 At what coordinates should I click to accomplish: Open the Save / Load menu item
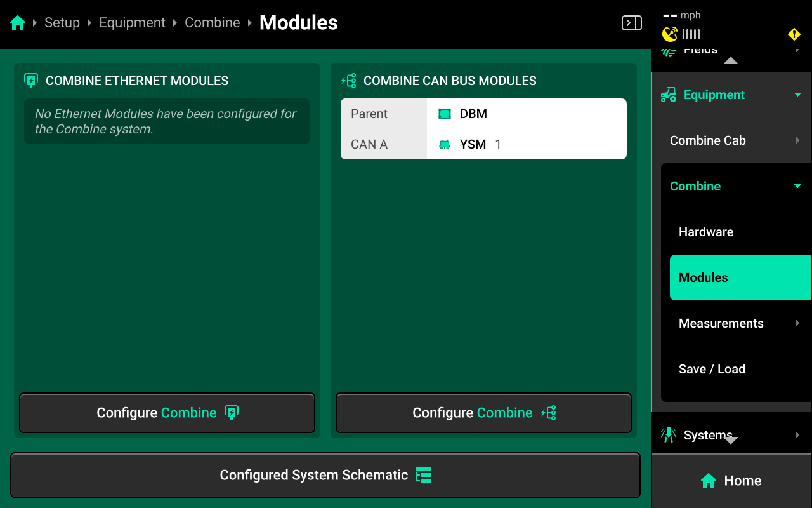point(712,369)
